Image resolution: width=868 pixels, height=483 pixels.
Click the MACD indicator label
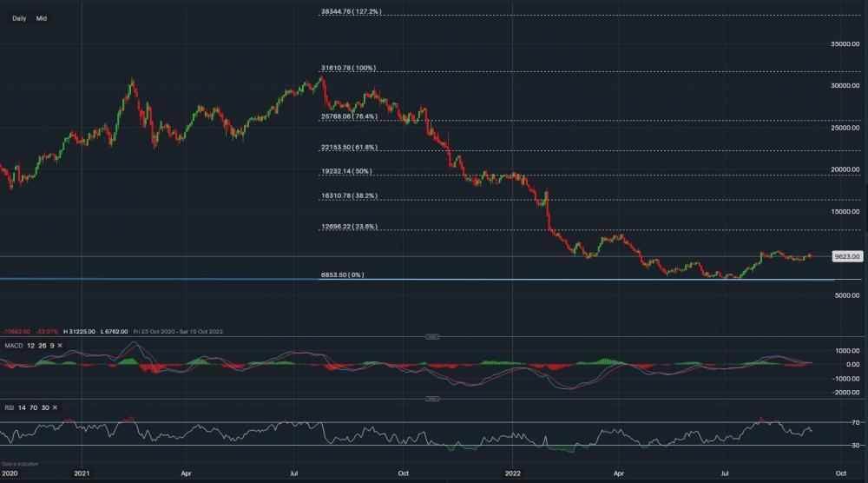(13, 346)
